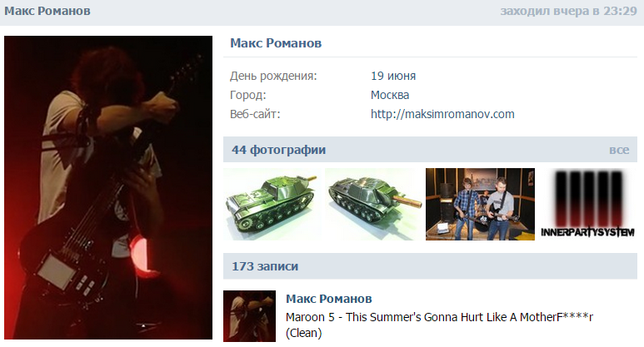
Task: Click the Макс Романов page header title
Action: click(47, 11)
